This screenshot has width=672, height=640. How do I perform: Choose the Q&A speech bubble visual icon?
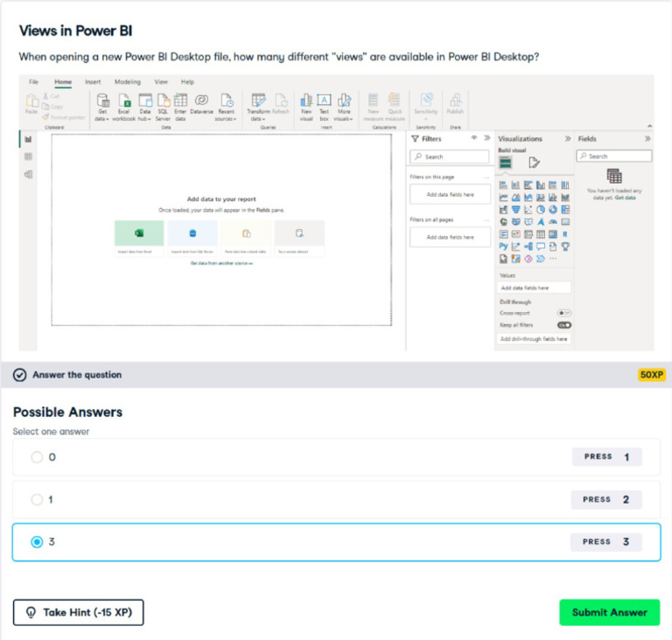click(x=541, y=247)
